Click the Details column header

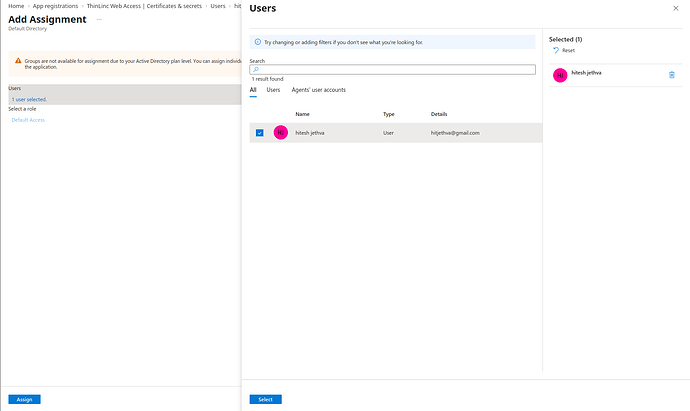(x=439, y=114)
